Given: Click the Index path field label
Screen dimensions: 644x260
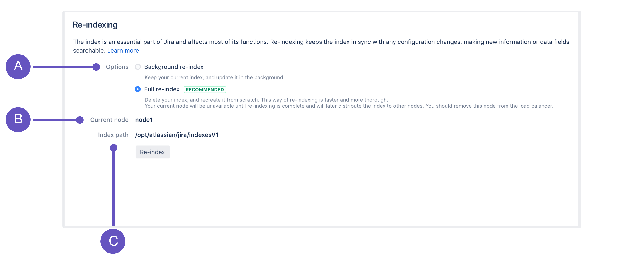Looking at the screenshot, I should [x=113, y=135].
